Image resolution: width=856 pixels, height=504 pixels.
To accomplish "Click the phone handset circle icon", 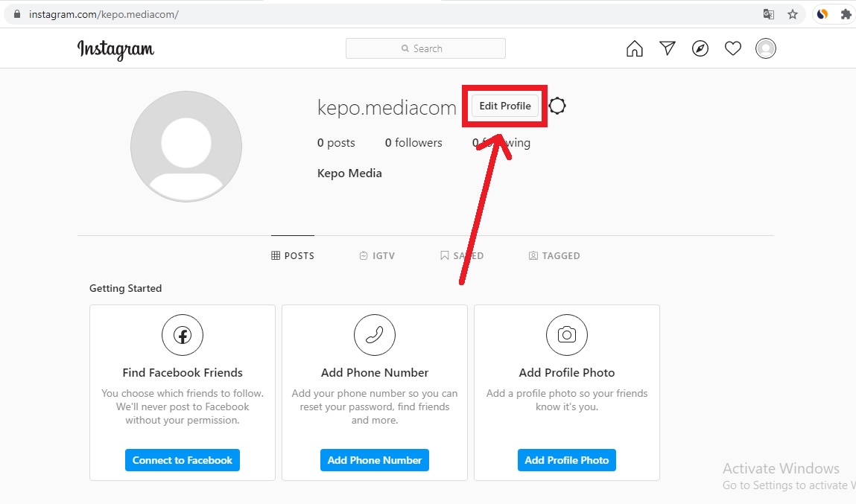I will point(375,335).
